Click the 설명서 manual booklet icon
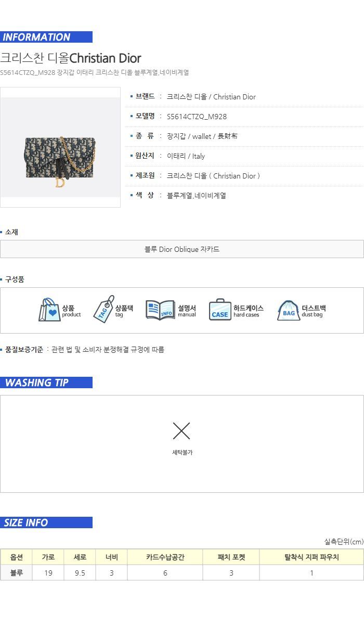The image size is (364, 625). click(160, 310)
